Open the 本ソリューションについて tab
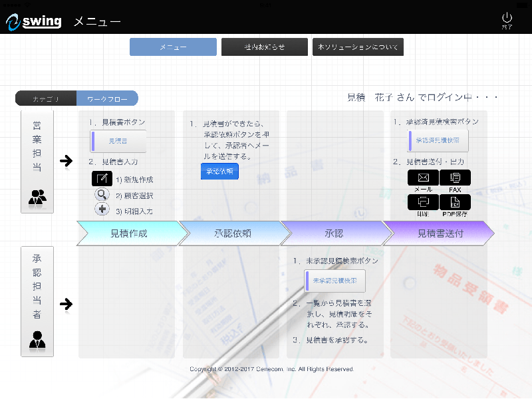The height and width of the screenshot is (399, 532). point(358,47)
